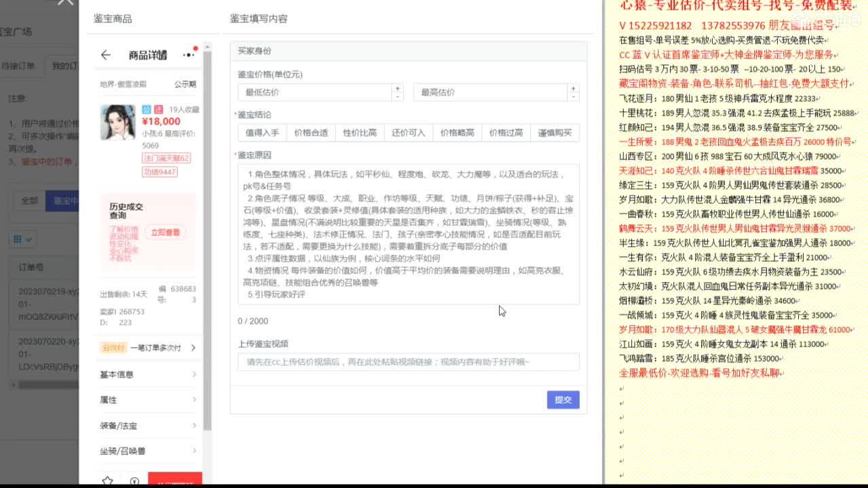This screenshot has width=868, height=488.
Task: Click the 十里桃花 listing line in notes
Action: coord(739,113)
